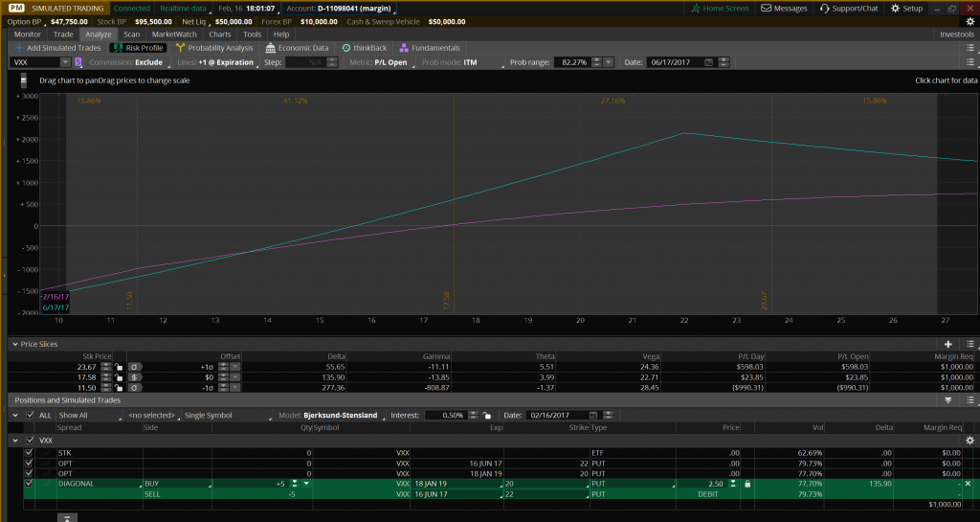
Task: Open the Messages envelope
Action: 767,8
